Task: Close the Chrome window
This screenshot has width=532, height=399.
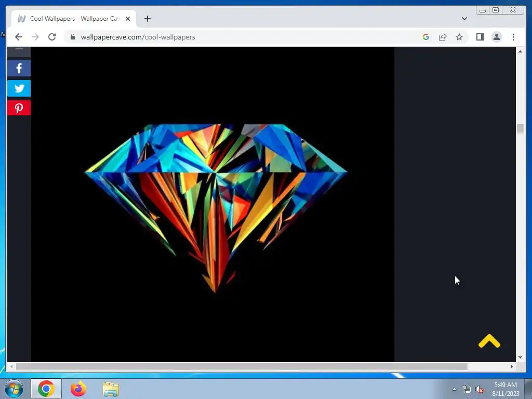Action: [513, 10]
